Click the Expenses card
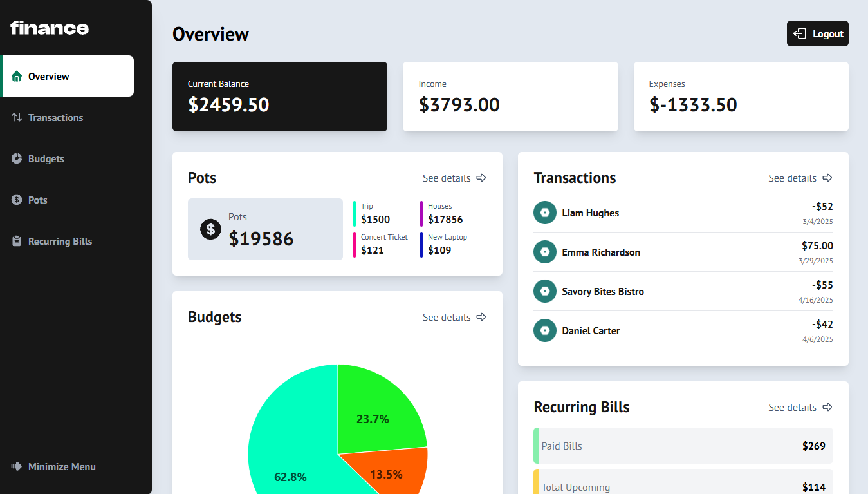The width and height of the screenshot is (868, 494). pyautogui.click(x=741, y=97)
